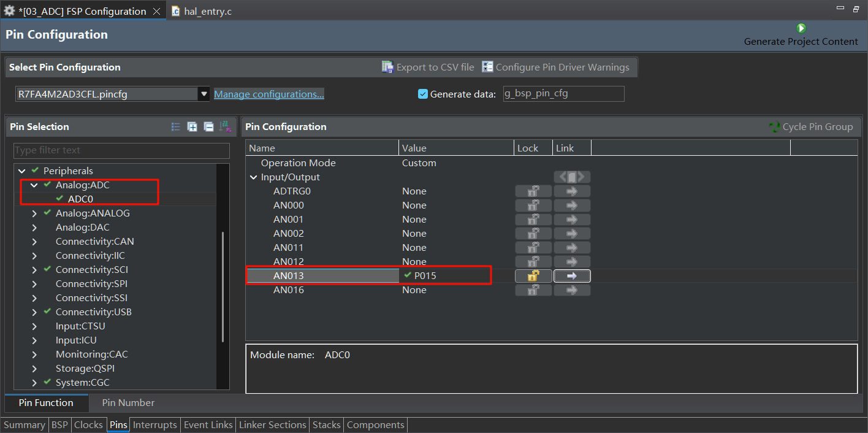Image resolution: width=868 pixels, height=433 pixels.
Task: Open the pin configuration file dropdown
Action: [x=204, y=94]
